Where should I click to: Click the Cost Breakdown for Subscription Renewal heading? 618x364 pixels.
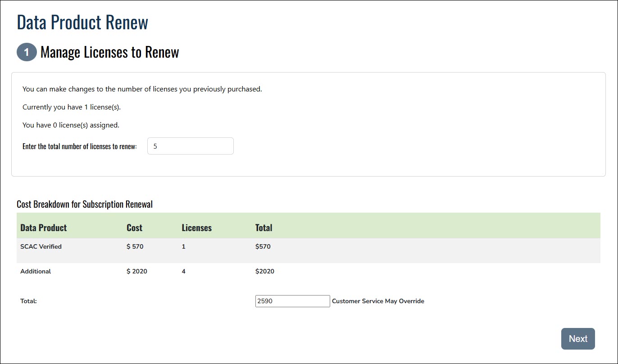[x=85, y=204]
